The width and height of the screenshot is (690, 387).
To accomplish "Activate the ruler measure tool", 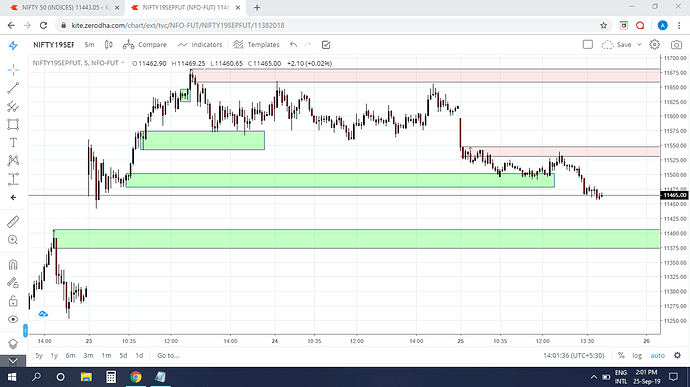I will [x=13, y=221].
